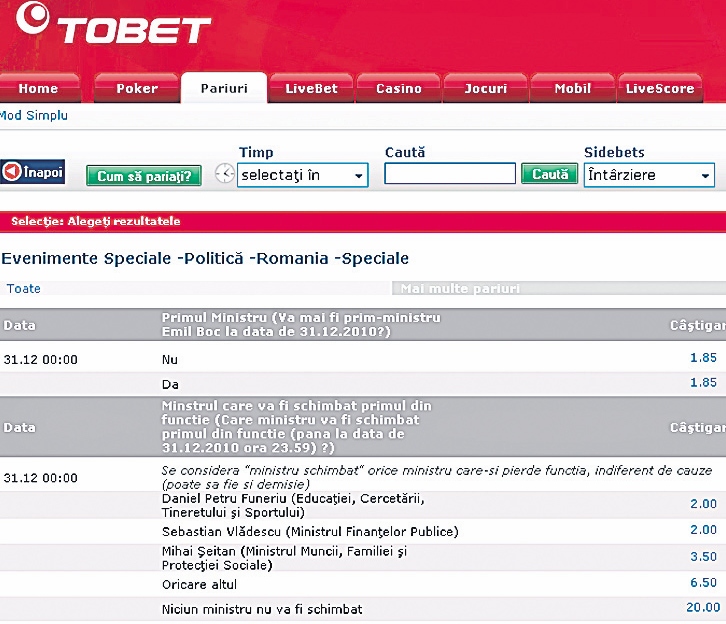Select odds 1.85 for Nu

pos(703,357)
